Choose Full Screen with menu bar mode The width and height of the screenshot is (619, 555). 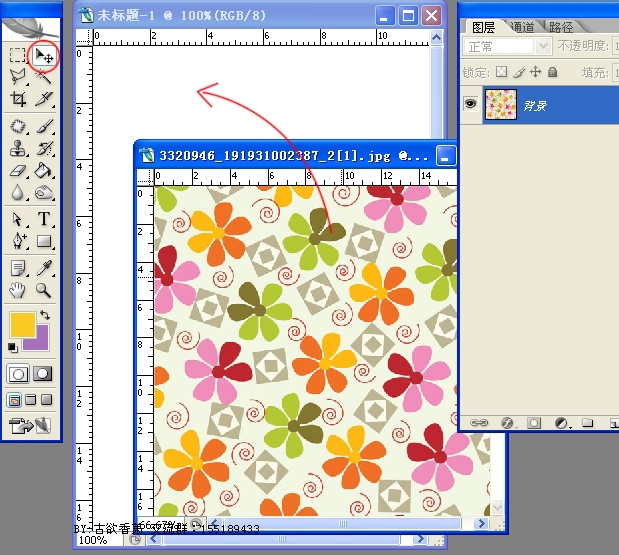tap(31, 400)
